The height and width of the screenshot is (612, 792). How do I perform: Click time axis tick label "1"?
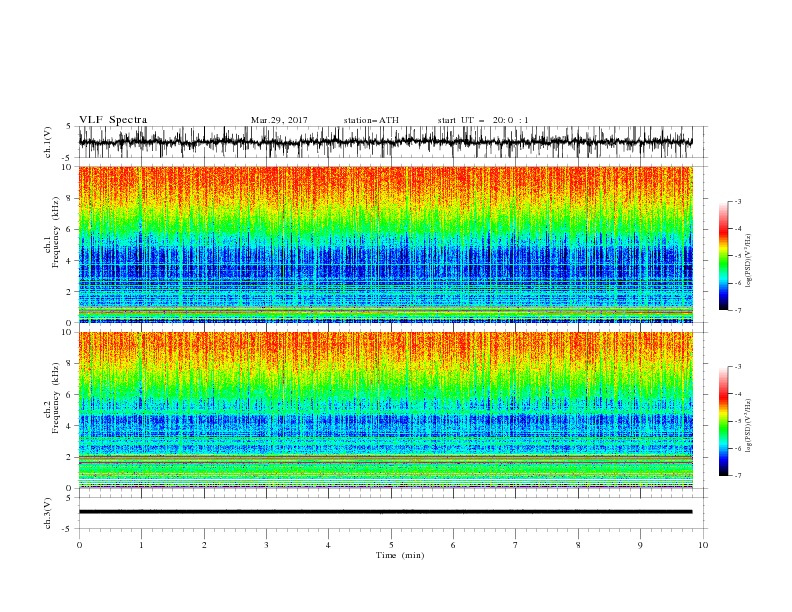click(141, 545)
